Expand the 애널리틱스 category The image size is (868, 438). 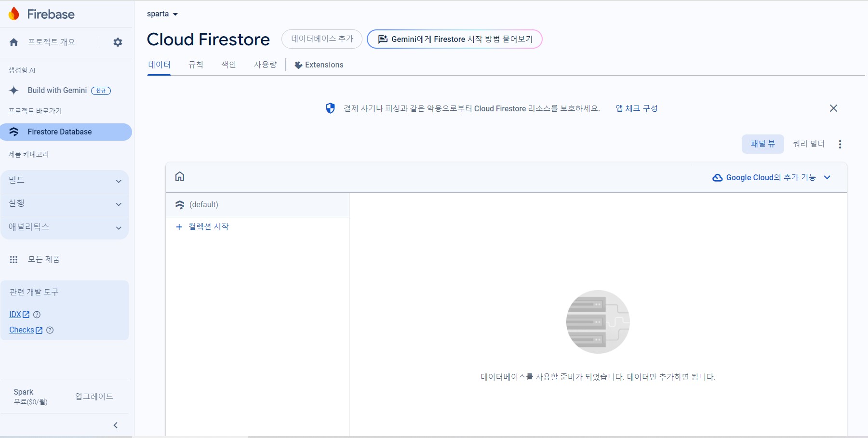[x=65, y=227]
